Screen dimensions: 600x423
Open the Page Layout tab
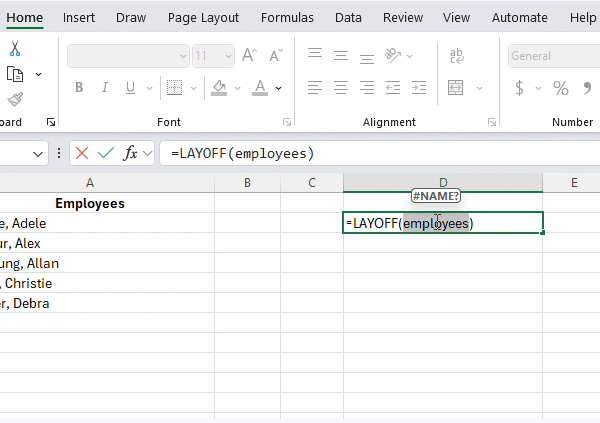[203, 18]
